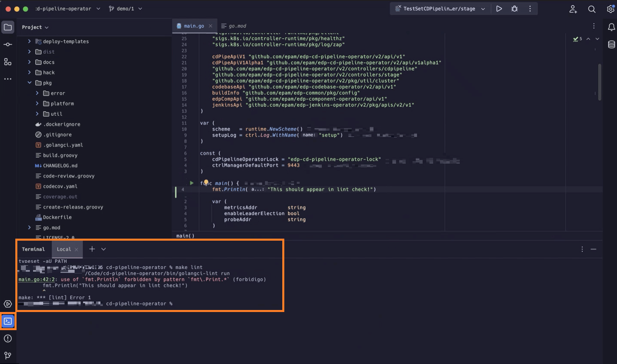Open Search Everywhere with the magnifier icon
The height and width of the screenshot is (364, 617).
pyautogui.click(x=592, y=9)
